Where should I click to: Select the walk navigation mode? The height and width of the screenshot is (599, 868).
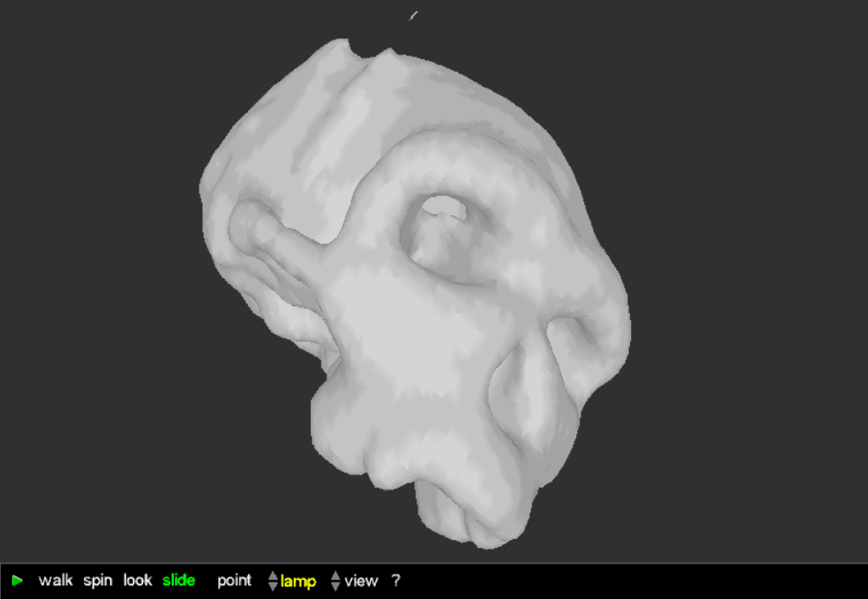56,580
